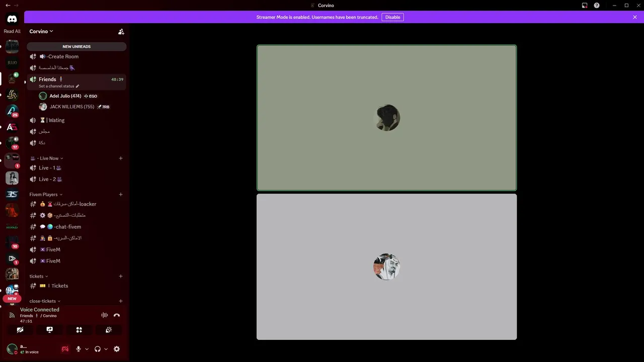Collapse the close-tickets category
Screen dimensions: 644x362
pos(45,301)
